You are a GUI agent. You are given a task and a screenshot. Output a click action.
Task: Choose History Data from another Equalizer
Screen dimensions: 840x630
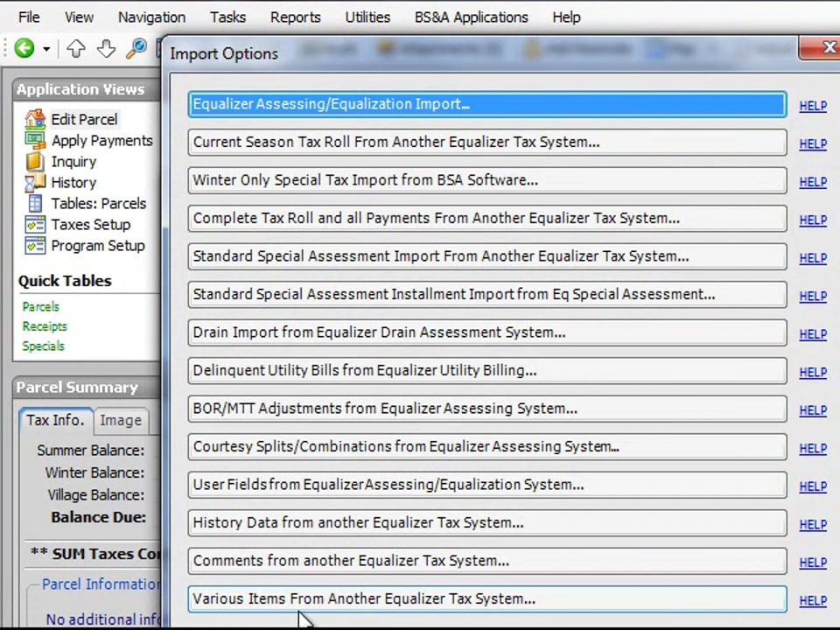click(x=487, y=523)
